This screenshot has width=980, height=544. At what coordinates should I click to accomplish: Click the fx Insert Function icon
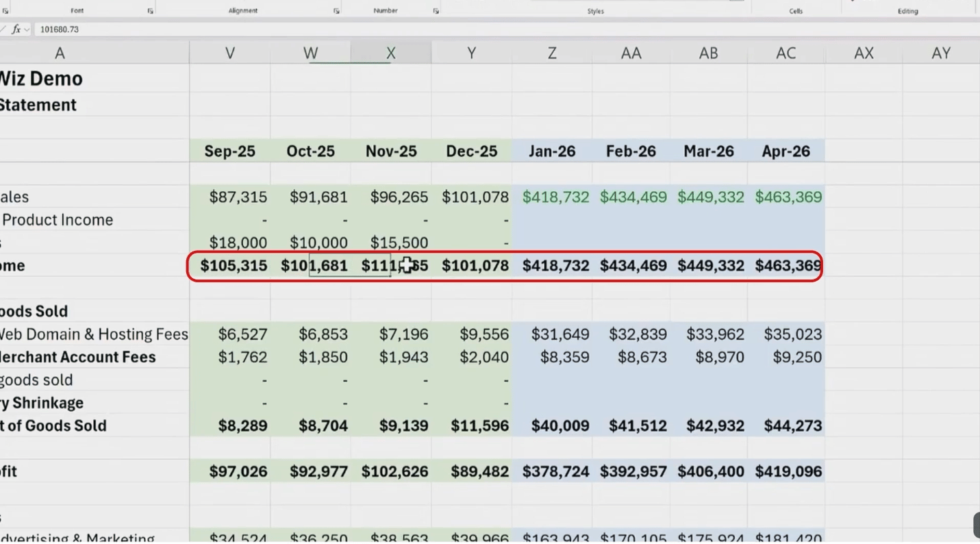[x=16, y=29]
